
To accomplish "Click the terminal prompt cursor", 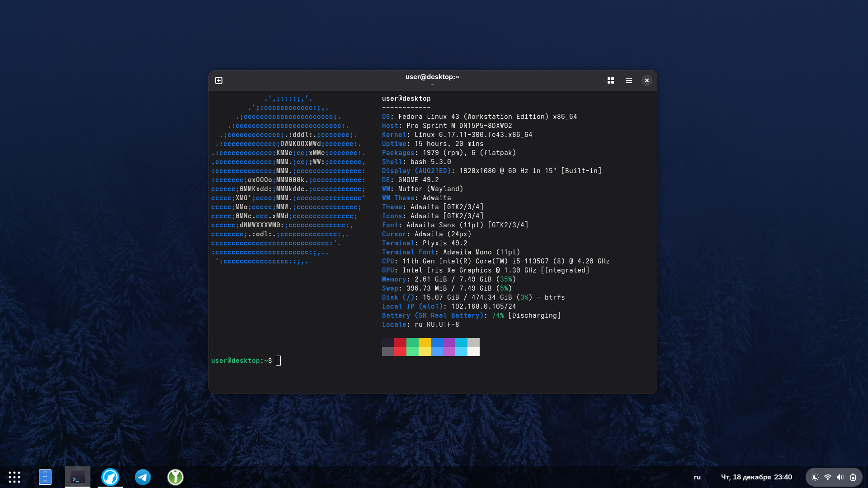I will click(278, 361).
